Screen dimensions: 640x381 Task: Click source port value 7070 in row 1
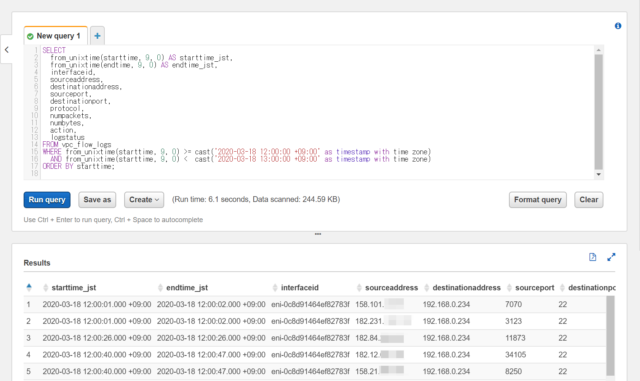coord(513,304)
